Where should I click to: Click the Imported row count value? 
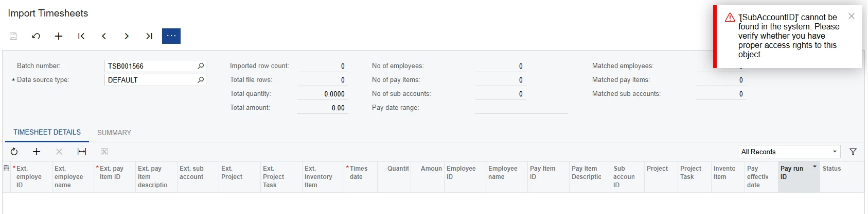pyautogui.click(x=323, y=66)
